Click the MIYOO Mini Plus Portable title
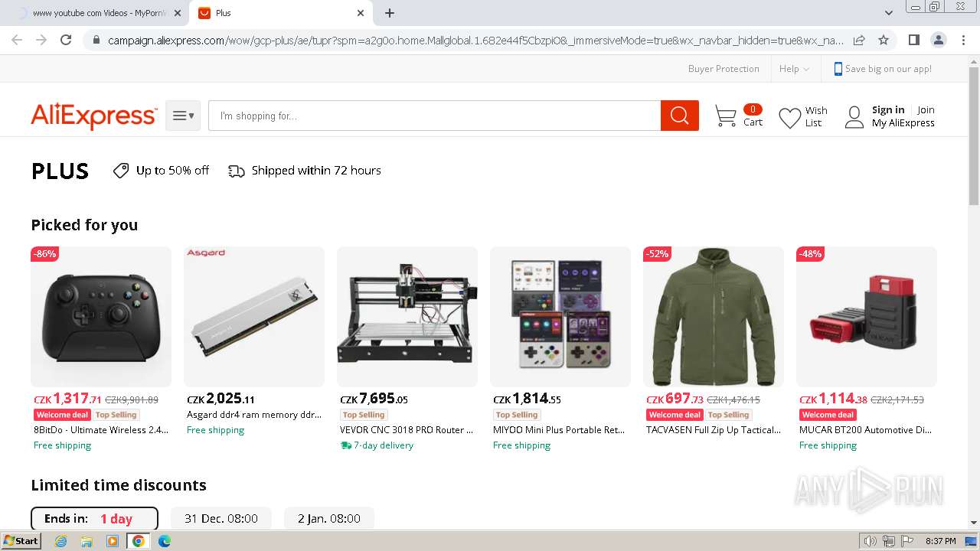980x551 pixels. pyautogui.click(x=559, y=430)
